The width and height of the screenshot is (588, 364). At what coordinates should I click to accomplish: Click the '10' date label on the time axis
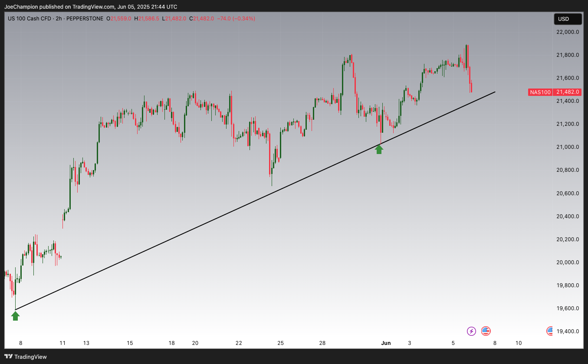coord(519,343)
